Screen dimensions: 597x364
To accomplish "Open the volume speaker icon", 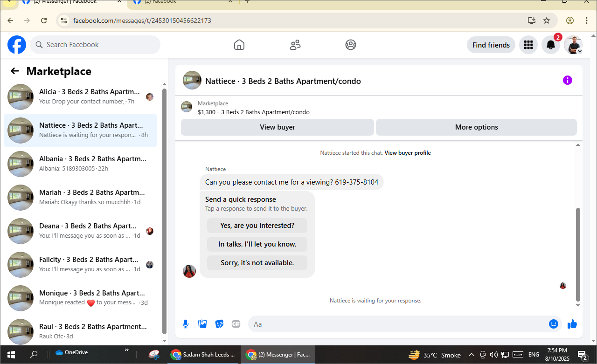I will point(494,355).
